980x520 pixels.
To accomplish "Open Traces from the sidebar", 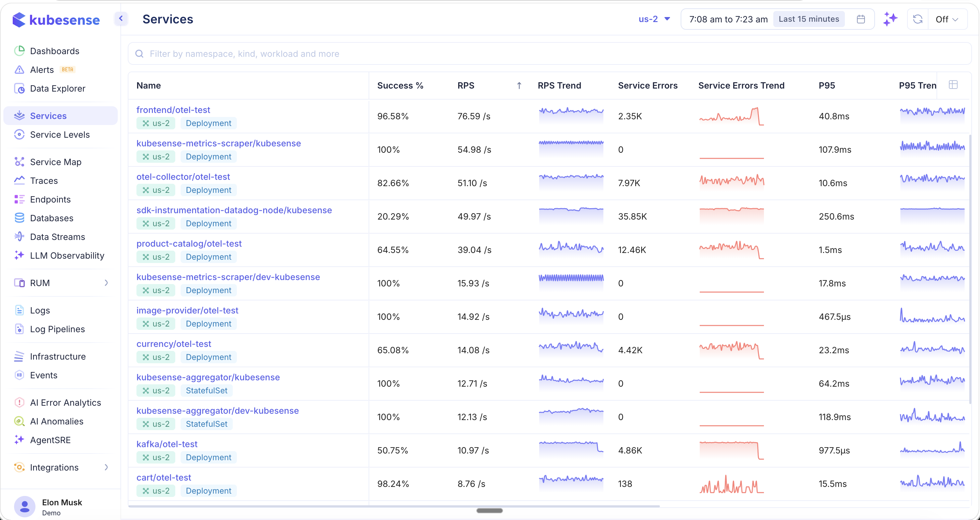I will [44, 180].
